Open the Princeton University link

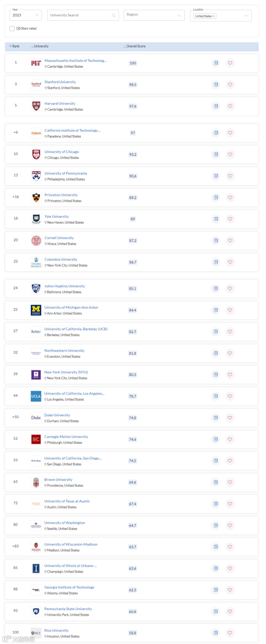tap(61, 195)
